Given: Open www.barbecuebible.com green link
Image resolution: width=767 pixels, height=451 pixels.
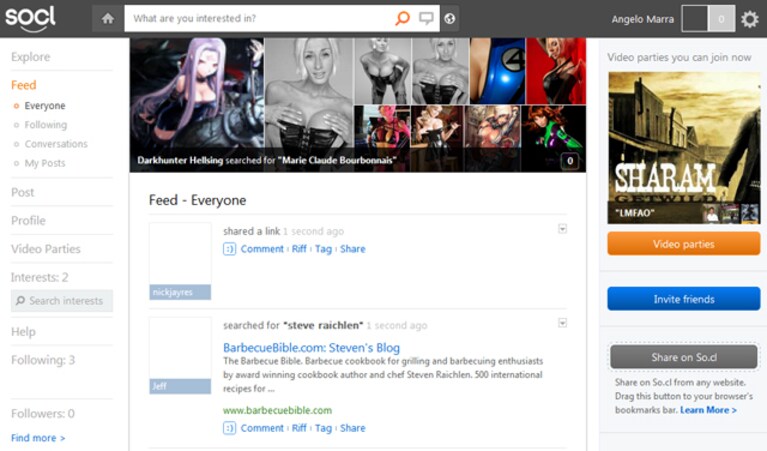Looking at the screenshot, I should [x=277, y=410].
